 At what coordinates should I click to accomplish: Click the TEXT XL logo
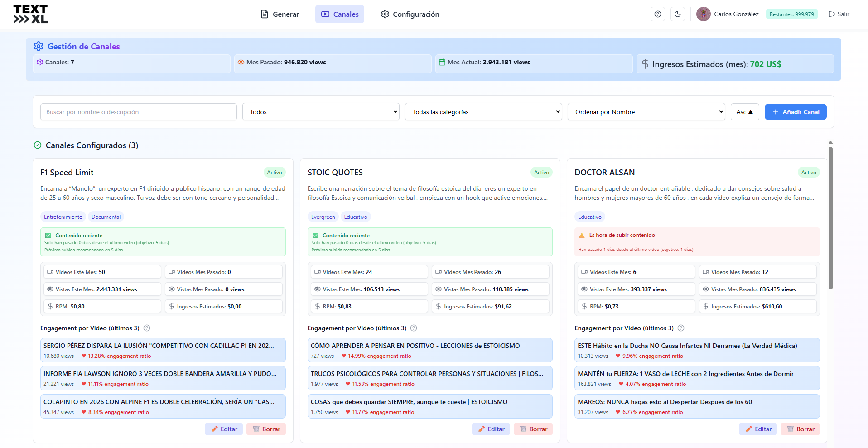point(30,14)
